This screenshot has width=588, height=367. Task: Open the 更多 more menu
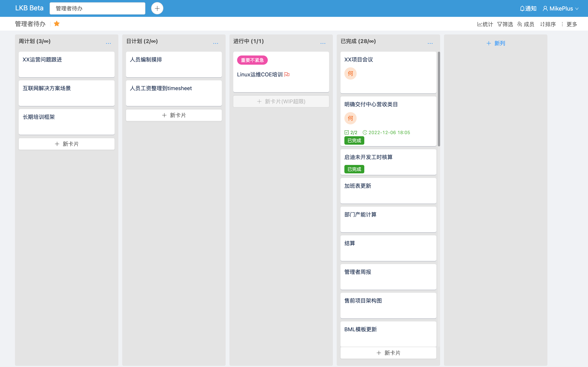click(569, 24)
